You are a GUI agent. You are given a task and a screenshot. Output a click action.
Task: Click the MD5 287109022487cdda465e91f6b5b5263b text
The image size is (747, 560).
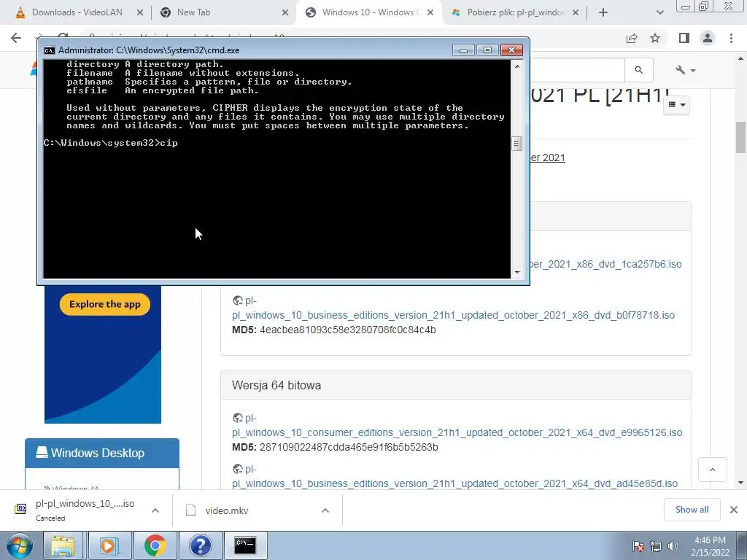point(335,447)
